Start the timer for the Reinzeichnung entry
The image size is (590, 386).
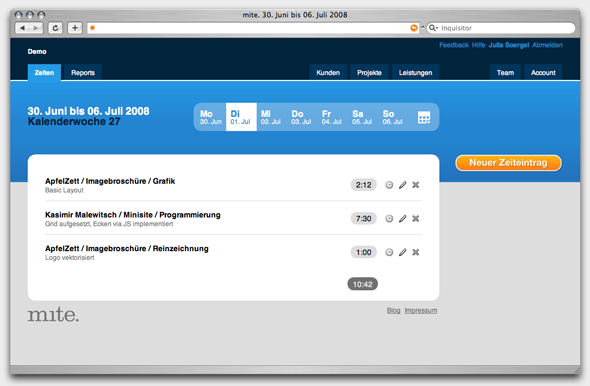click(x=389, y=252)
